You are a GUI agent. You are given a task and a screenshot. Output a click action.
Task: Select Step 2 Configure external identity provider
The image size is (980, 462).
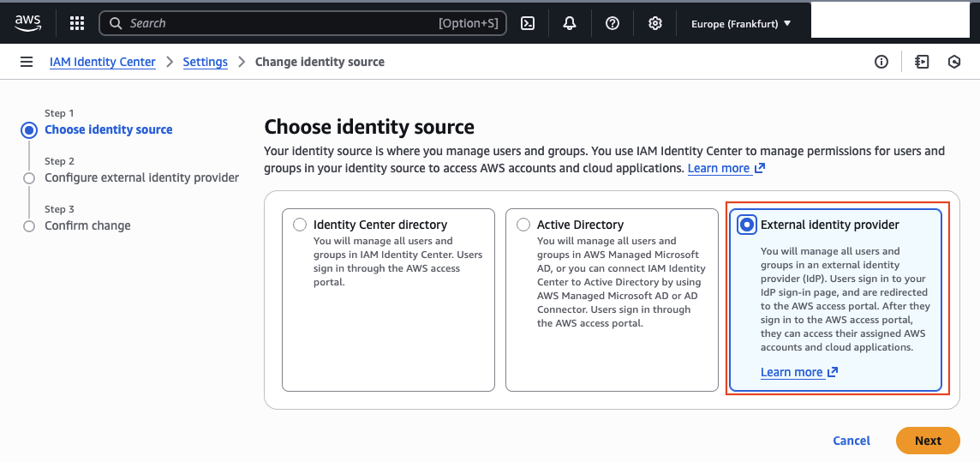click(x=142, y=178)
